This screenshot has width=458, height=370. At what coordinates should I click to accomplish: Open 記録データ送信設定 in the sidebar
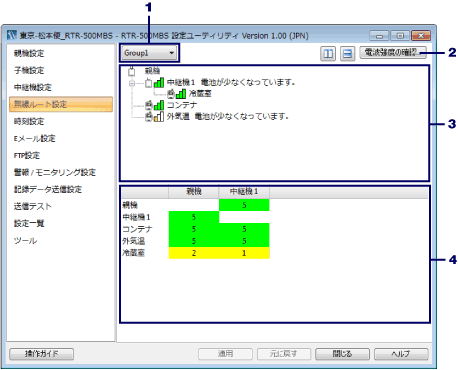click(x=48, y=189)
